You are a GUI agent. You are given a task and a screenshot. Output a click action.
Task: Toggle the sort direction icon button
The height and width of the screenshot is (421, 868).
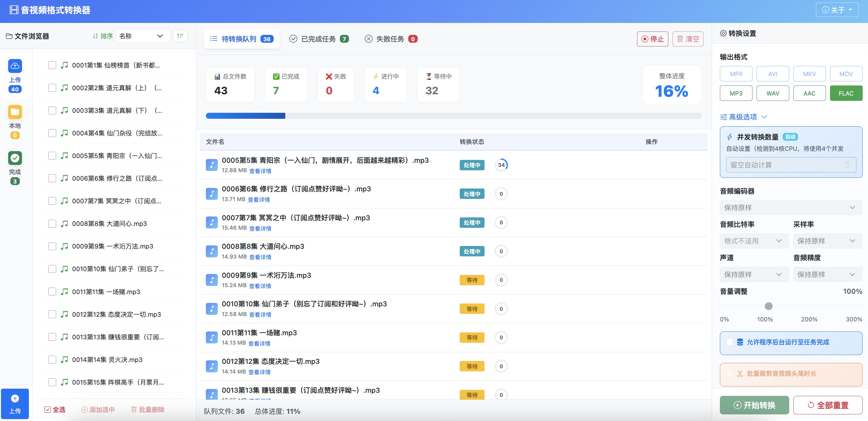coord(180,36)
